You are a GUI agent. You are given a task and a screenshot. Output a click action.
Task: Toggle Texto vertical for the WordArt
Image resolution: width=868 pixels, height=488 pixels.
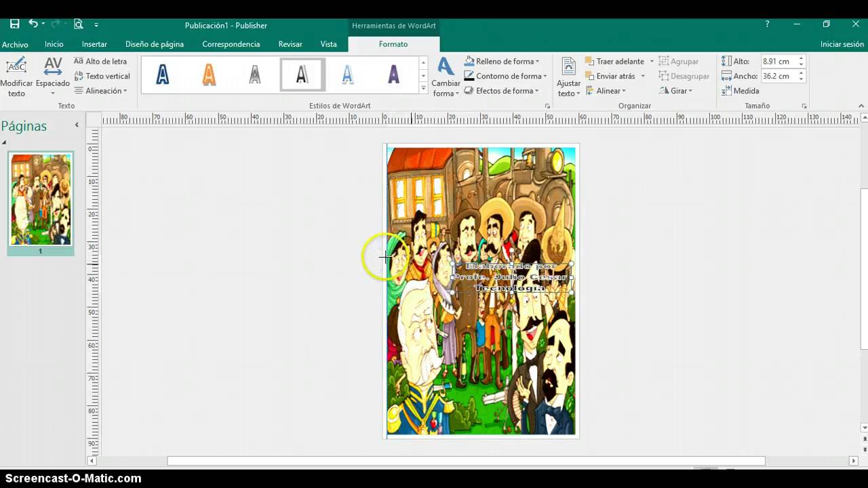[x=102, y=76]
